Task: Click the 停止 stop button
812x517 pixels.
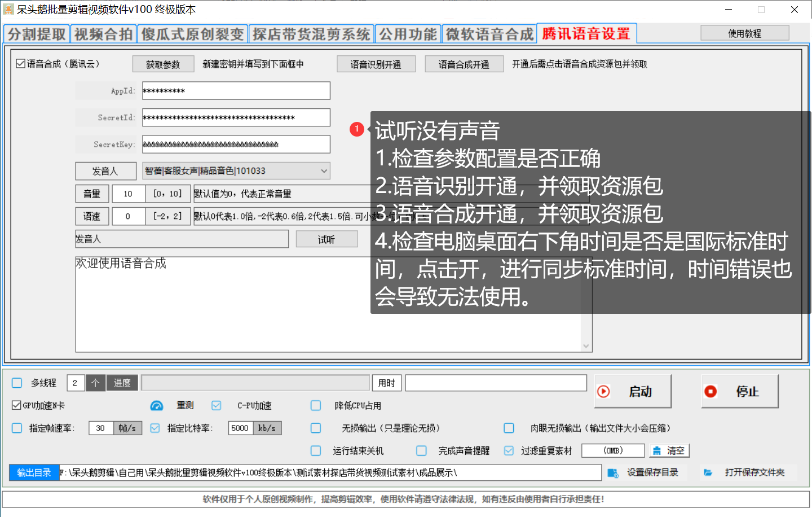Action: (740, 391)
